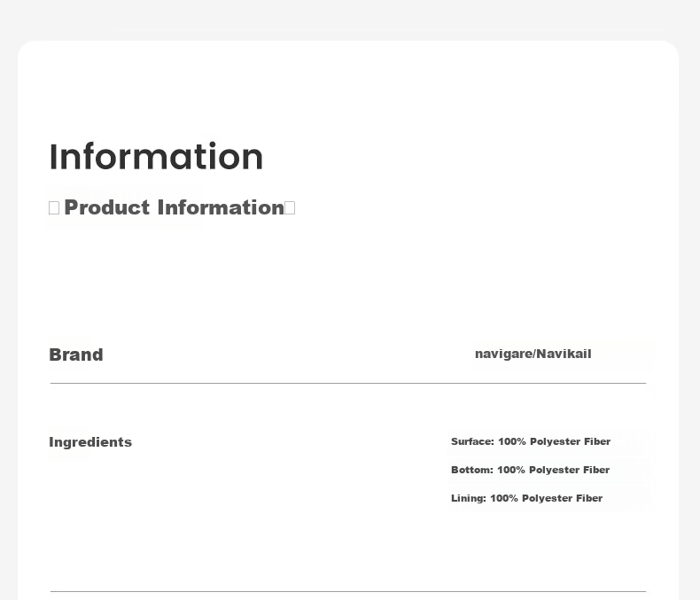The height and width of the screenshot is (600, 700).
Task: Select the Brand row label
Action: coord(76,355)
